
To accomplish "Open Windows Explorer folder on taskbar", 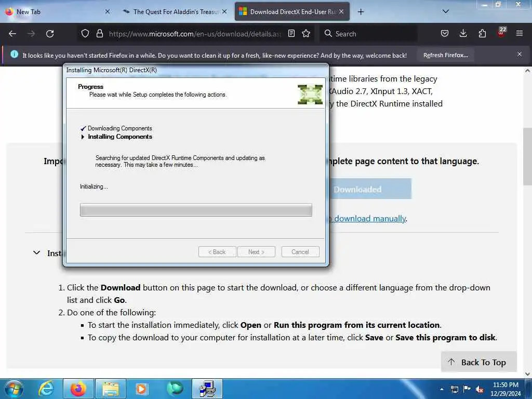I will tap(111, 389).
